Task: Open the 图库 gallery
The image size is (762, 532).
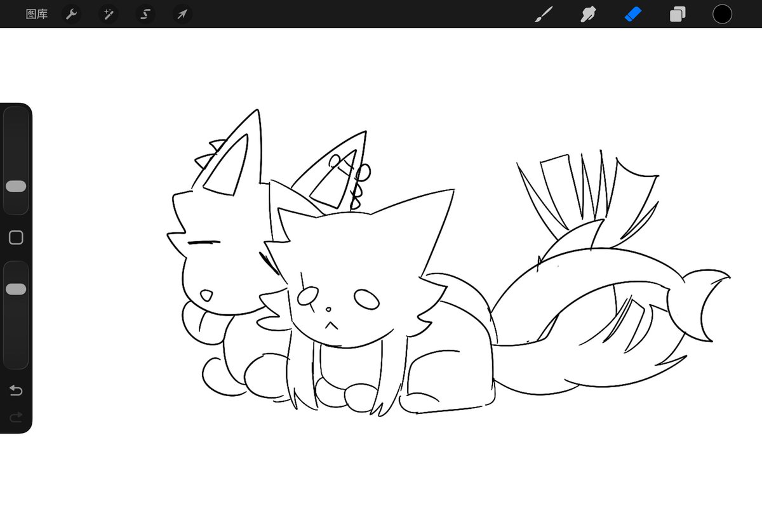Action: coord(37,14)
